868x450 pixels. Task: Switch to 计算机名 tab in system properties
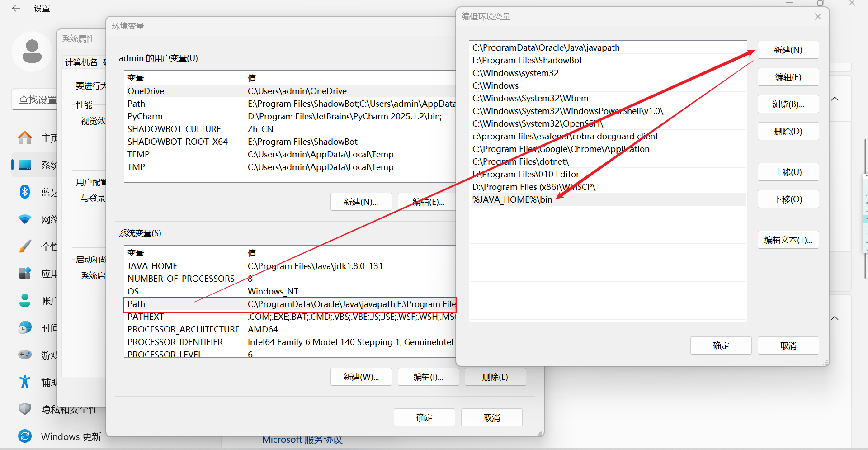click(81, 62)
